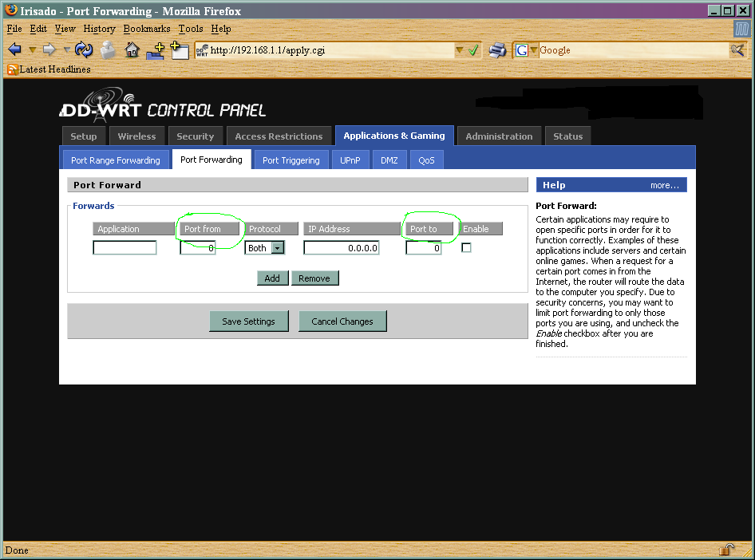Go to the Home page icon
The image size is (755, 560).
point(132,49)
